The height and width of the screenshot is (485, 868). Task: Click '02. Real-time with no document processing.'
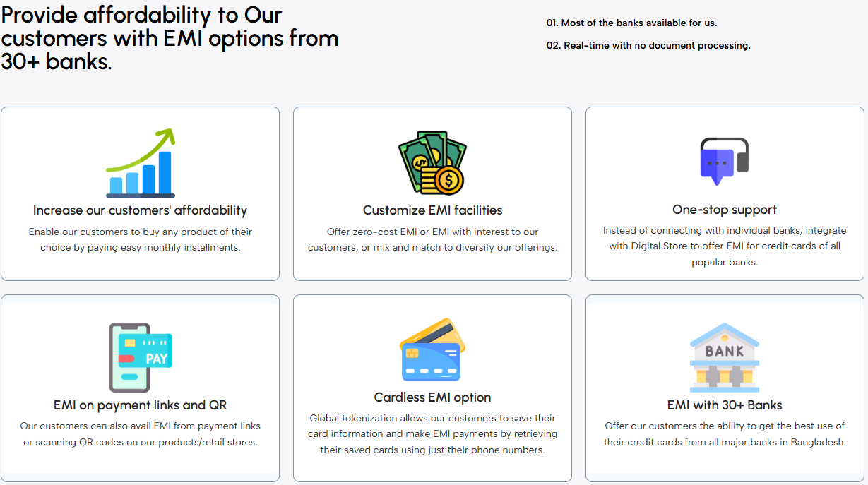648,45
